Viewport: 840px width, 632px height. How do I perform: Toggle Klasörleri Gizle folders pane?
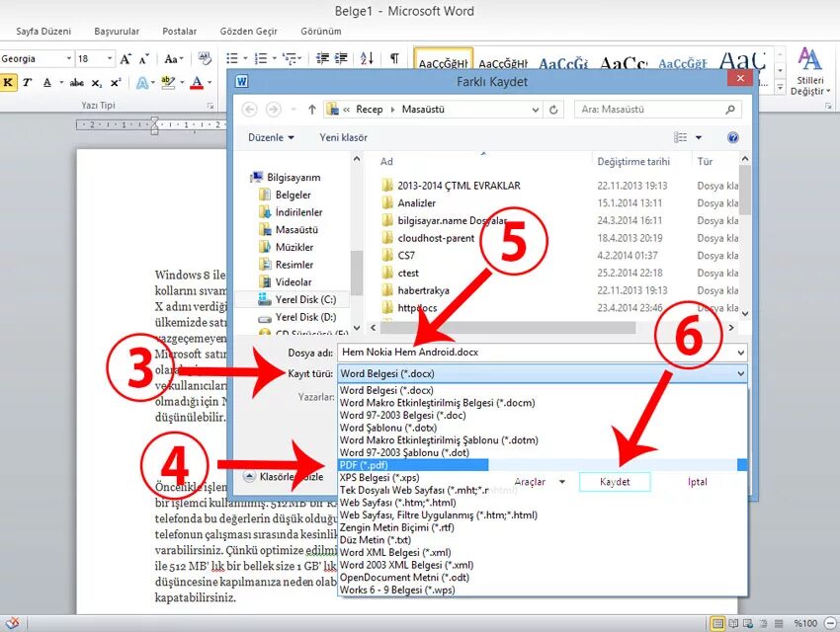pyautogui.click(x=284, y=476)
